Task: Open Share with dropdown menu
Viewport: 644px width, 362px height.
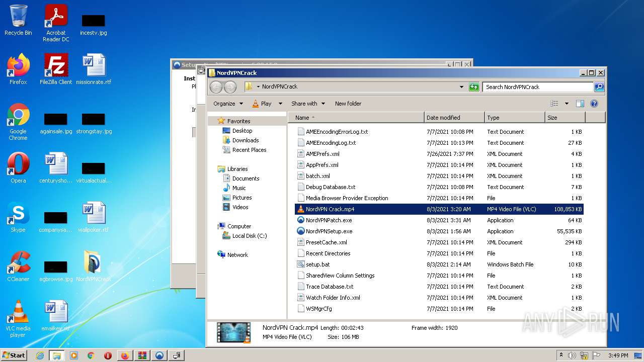Action: [x=308, y=104]
